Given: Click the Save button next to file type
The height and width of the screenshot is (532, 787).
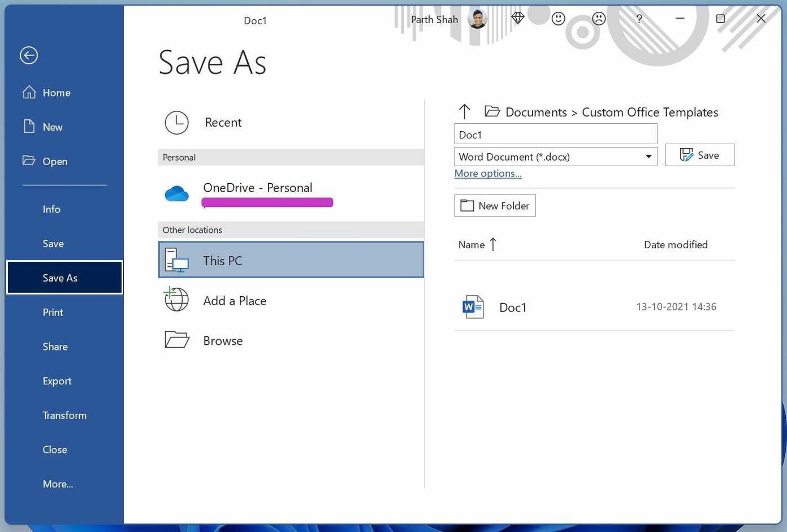Looking at the screenshot, I should coord(699,155).
